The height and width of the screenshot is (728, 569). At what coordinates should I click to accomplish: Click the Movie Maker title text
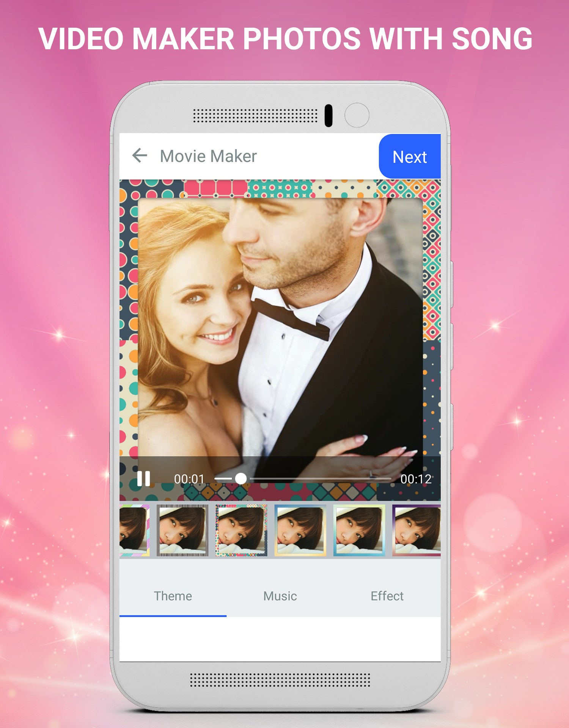click(208, 156)
